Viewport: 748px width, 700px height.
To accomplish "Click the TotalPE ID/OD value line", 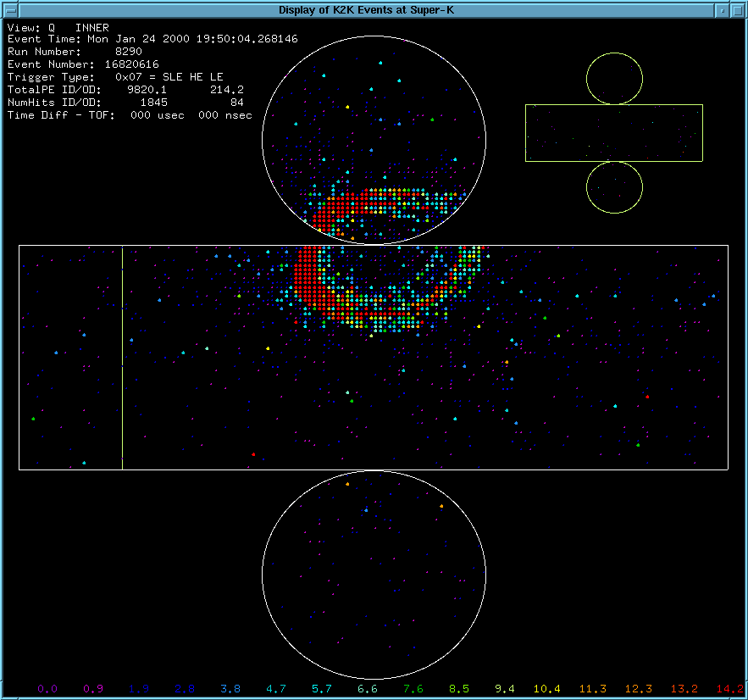I will (125, 90).
